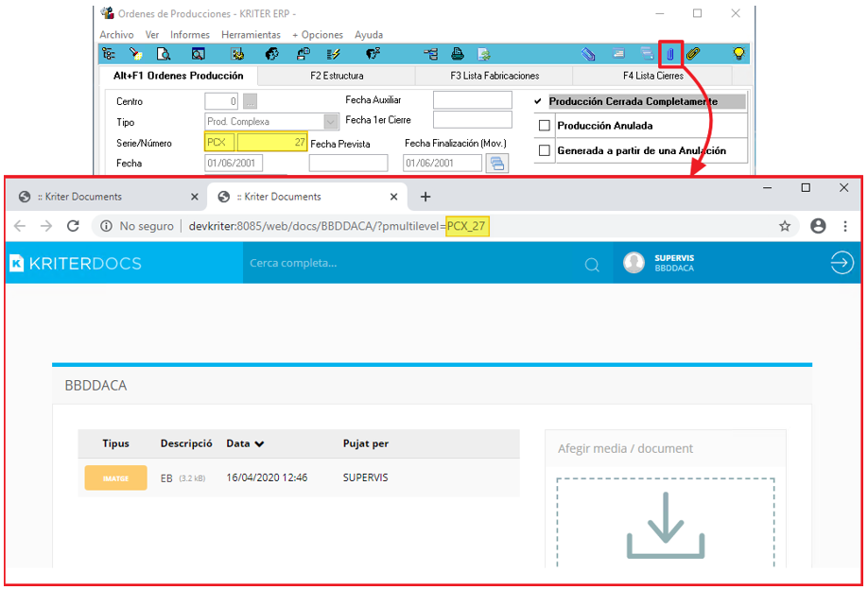Viewport: 868px width, 590px height.
Task: Click the window search toolbar icon
Action: pyautogui.click(x=199, y=54)
